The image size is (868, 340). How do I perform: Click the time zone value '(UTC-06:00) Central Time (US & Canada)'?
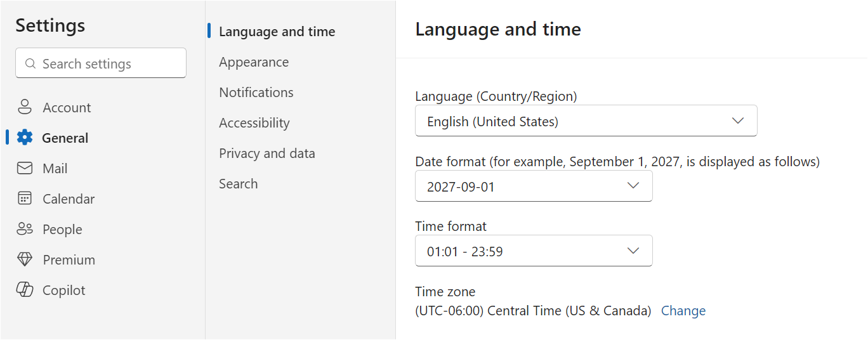[x=533, y=310]
